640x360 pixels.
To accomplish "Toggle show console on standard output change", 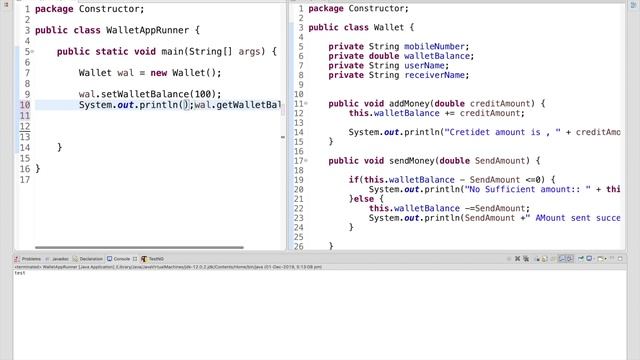I will [562, 259].
